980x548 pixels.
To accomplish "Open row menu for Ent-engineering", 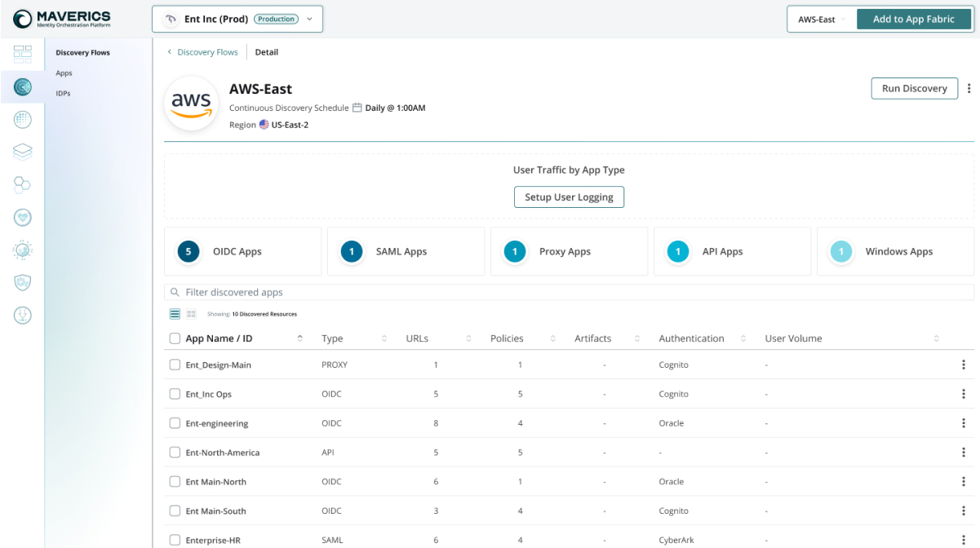I will click(964, 423).
